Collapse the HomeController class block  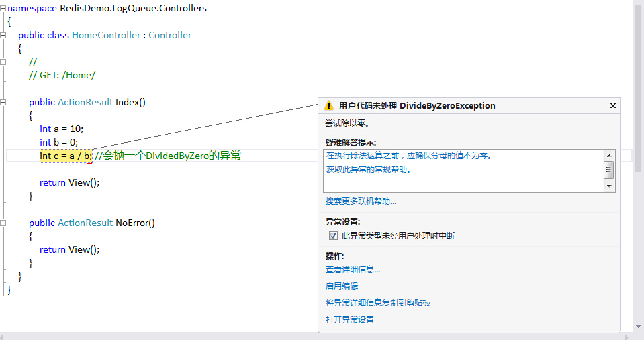pyautogui.click(x=3, y=35)
